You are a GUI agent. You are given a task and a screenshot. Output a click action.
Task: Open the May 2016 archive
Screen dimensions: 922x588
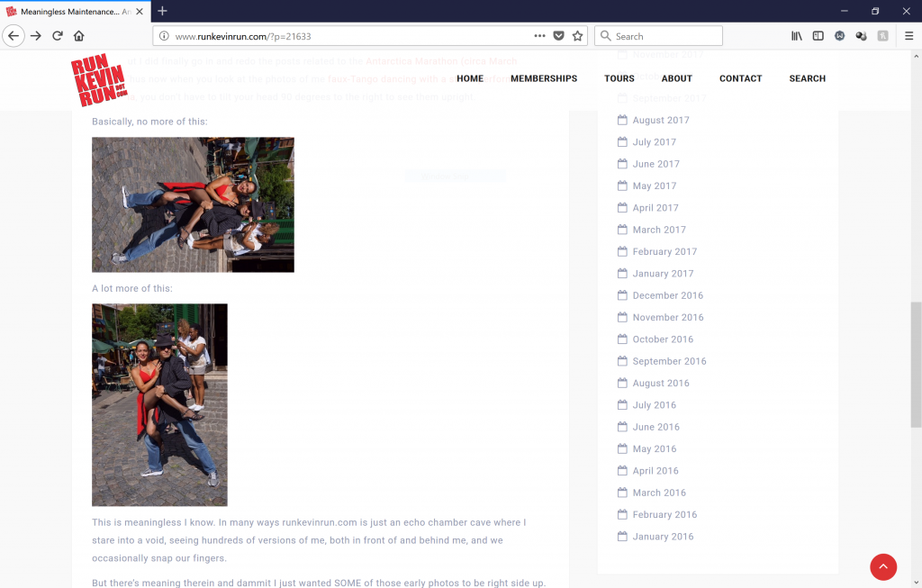click(x=654, y=448)
